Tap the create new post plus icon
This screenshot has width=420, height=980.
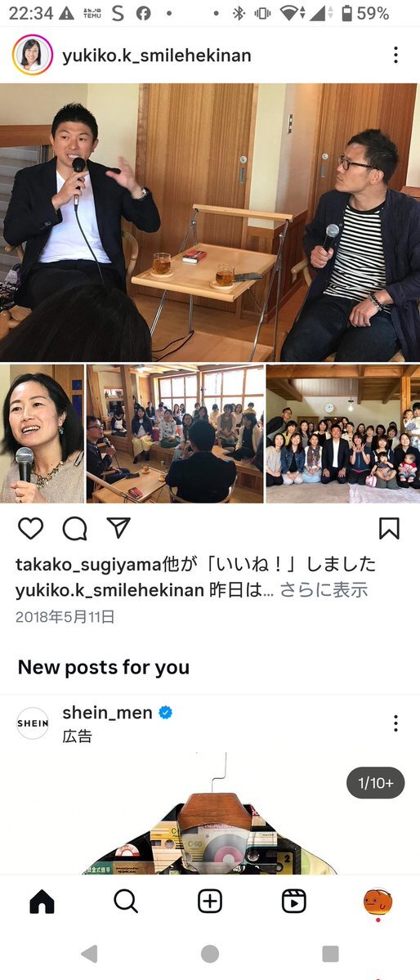point(210,902)
